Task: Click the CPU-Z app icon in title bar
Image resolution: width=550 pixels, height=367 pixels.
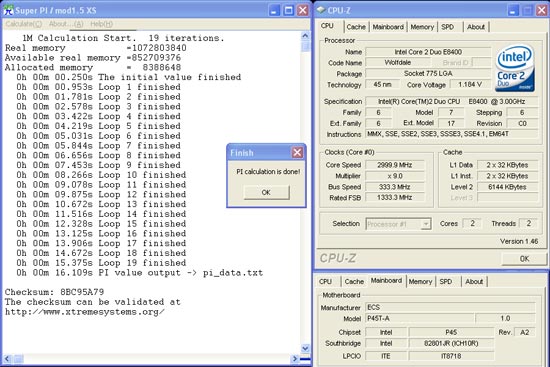Action: (321, 10)
